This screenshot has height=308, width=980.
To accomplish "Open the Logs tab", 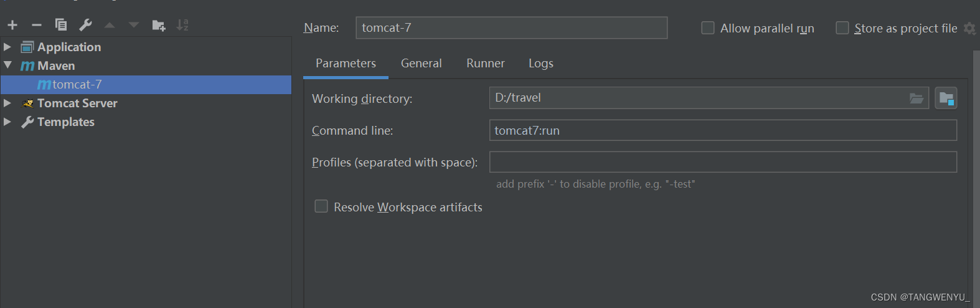I will (541, 64).
